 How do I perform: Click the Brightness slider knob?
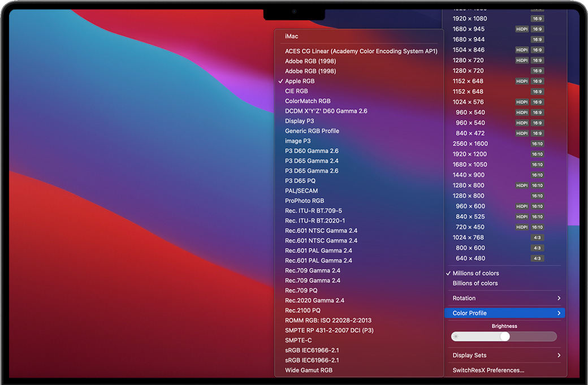[x=505, y=336]
